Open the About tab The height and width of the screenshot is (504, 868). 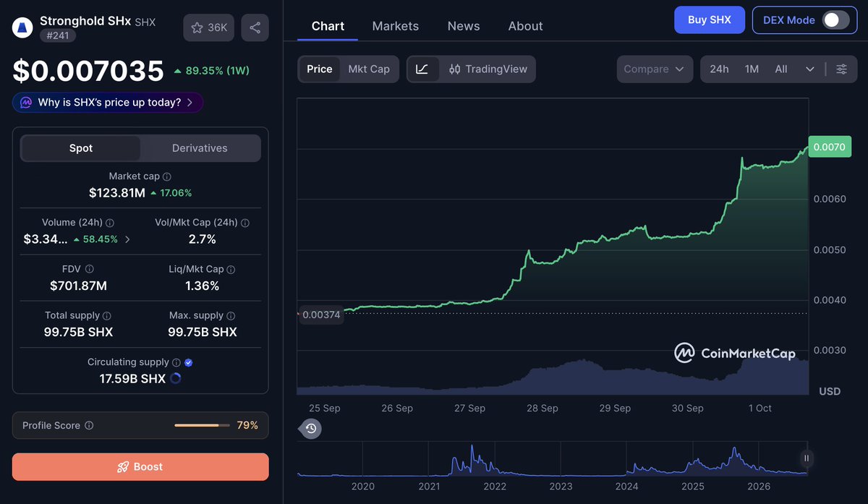coord(526,26)
